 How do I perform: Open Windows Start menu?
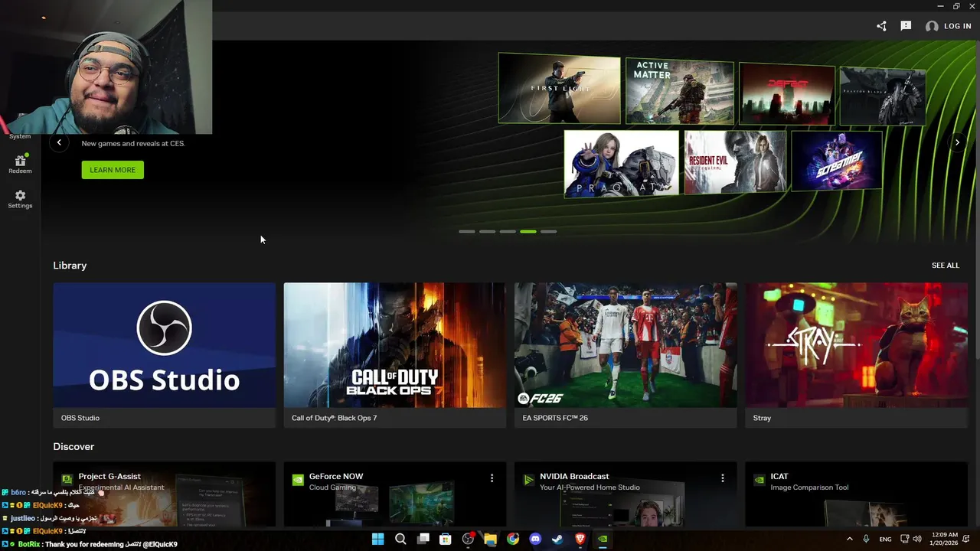point(377,539)
